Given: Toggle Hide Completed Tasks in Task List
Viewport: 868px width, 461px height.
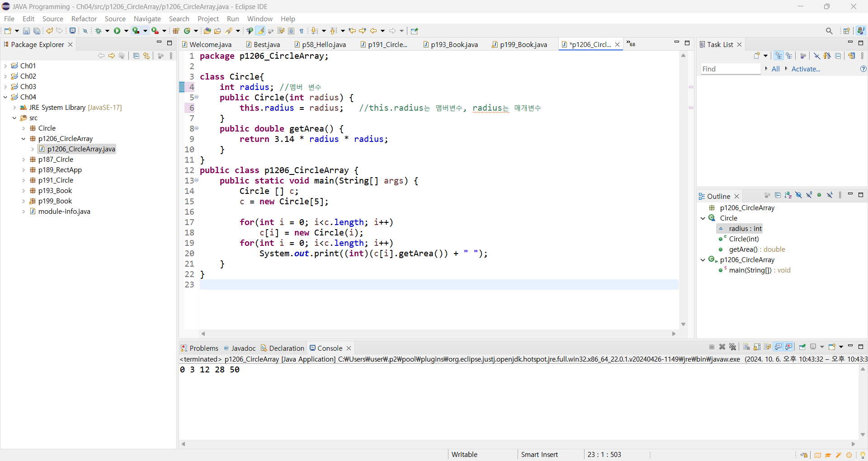Looking at the screenshot, I should click(816, 56).
